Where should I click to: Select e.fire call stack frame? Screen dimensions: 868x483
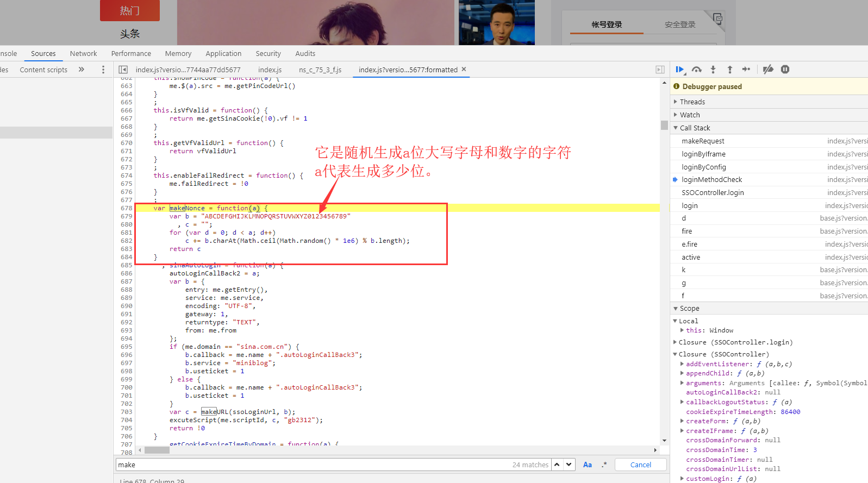click(x=769, y=244)
